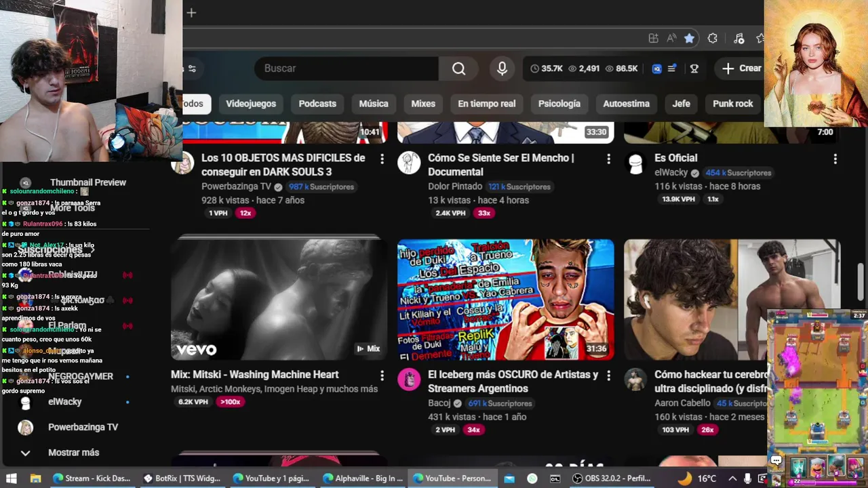Click the 35.7K clock stat
This screenshot has height=488, width=868.
547,68
